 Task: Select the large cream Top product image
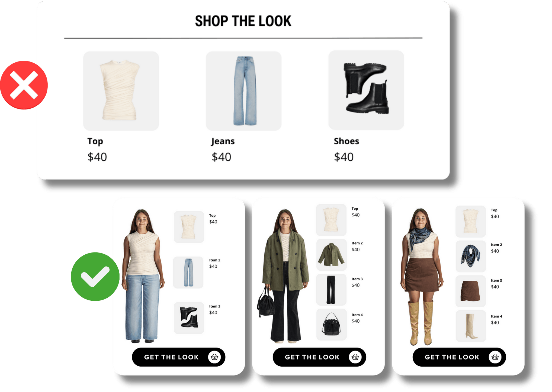click(121, 91)
